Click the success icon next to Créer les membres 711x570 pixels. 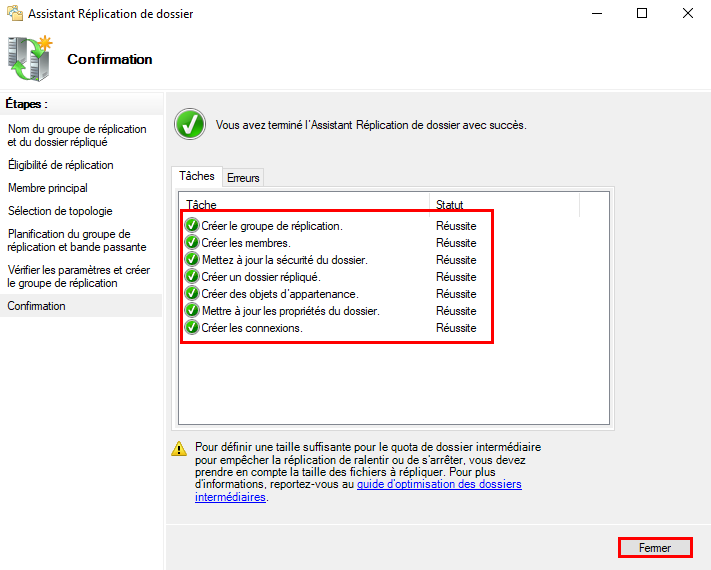192,243
